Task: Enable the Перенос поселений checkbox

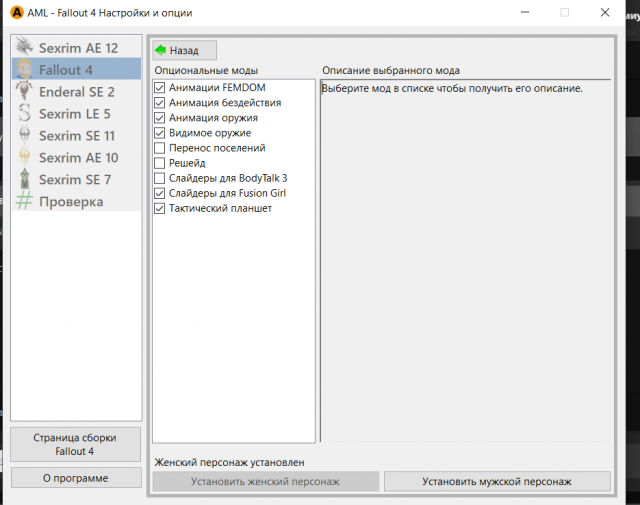Action: click(x=160, y=148)
